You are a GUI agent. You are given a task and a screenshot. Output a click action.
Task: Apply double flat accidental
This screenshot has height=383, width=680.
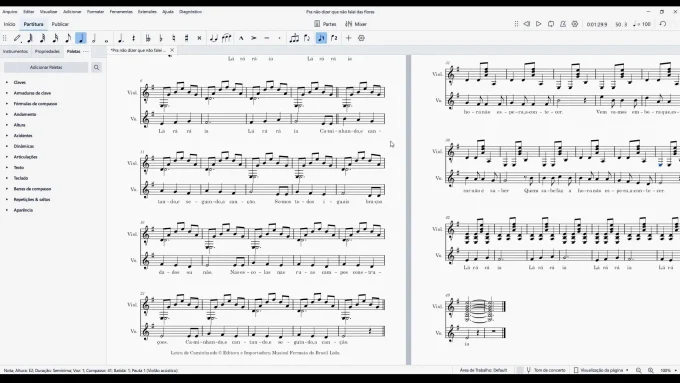point(148,38)
